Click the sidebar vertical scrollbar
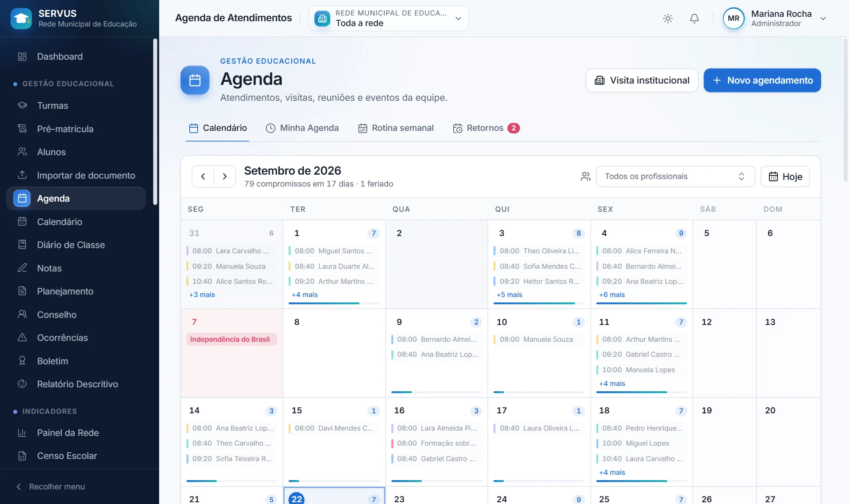The width and height of the screenshot is (849, 504). 155,122
